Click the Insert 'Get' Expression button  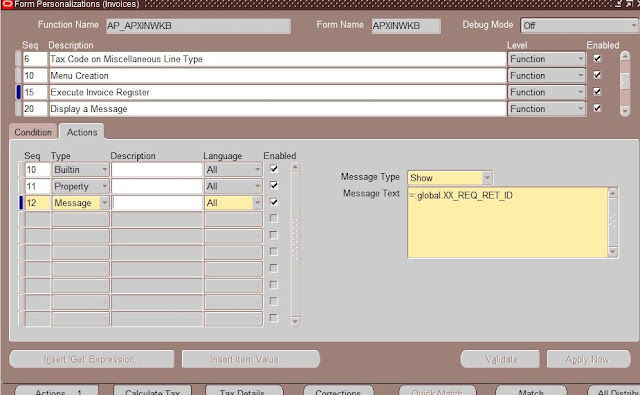coord(92,359)
